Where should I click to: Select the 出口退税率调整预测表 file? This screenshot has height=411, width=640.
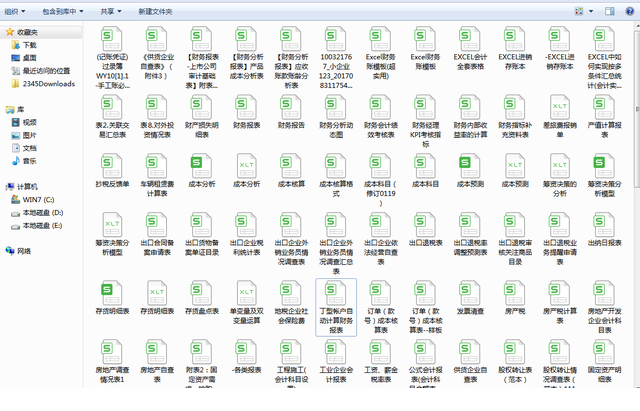click(470, 234)
